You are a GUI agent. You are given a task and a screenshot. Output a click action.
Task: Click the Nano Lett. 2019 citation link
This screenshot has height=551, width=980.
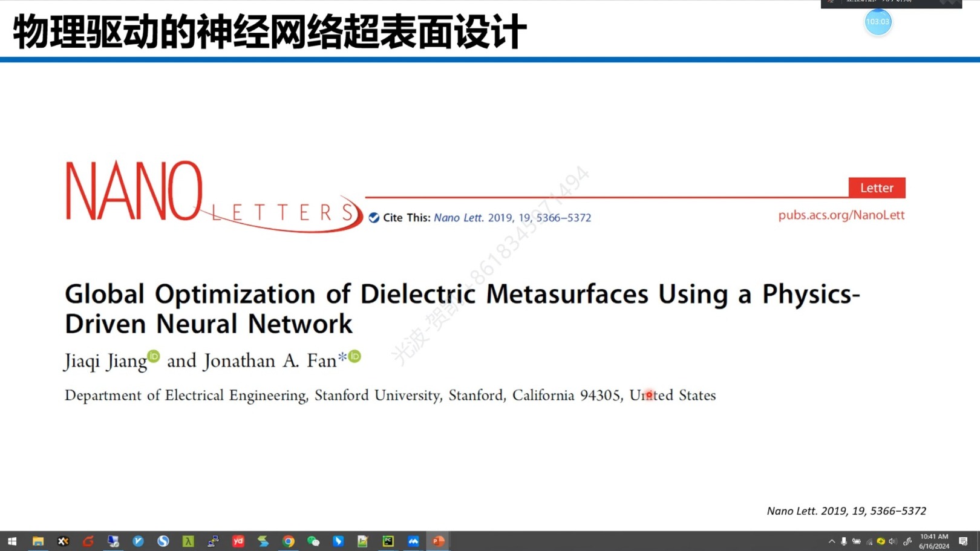(512, 218)
